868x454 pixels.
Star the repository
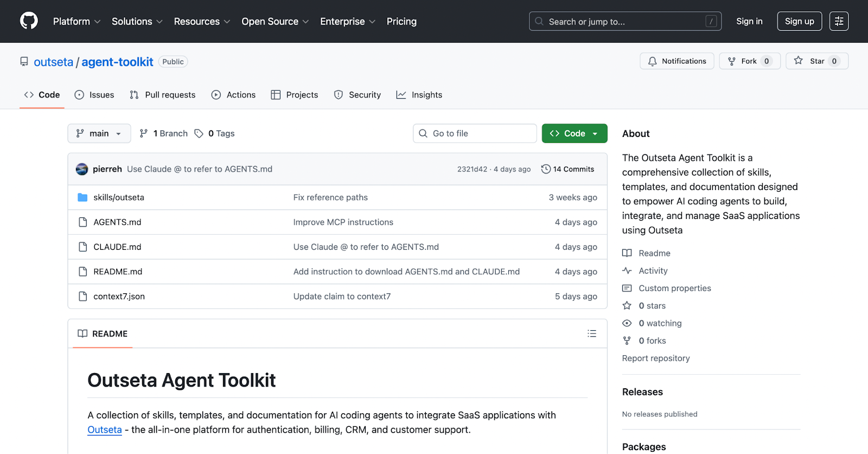(816, 61)
